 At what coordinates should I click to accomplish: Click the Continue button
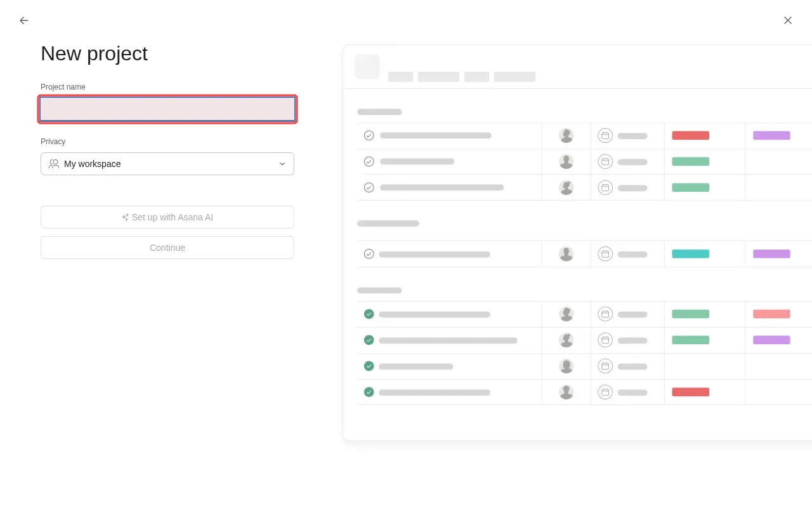167,248
